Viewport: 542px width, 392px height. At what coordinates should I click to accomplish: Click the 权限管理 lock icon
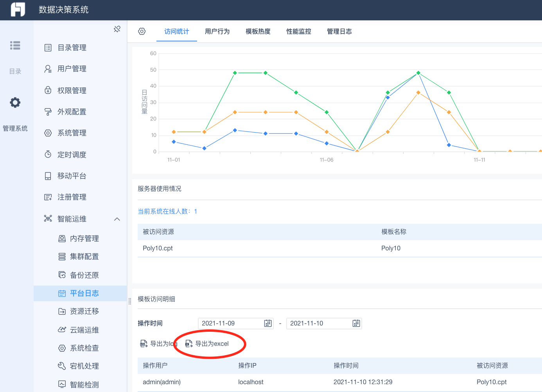point(48,90)
